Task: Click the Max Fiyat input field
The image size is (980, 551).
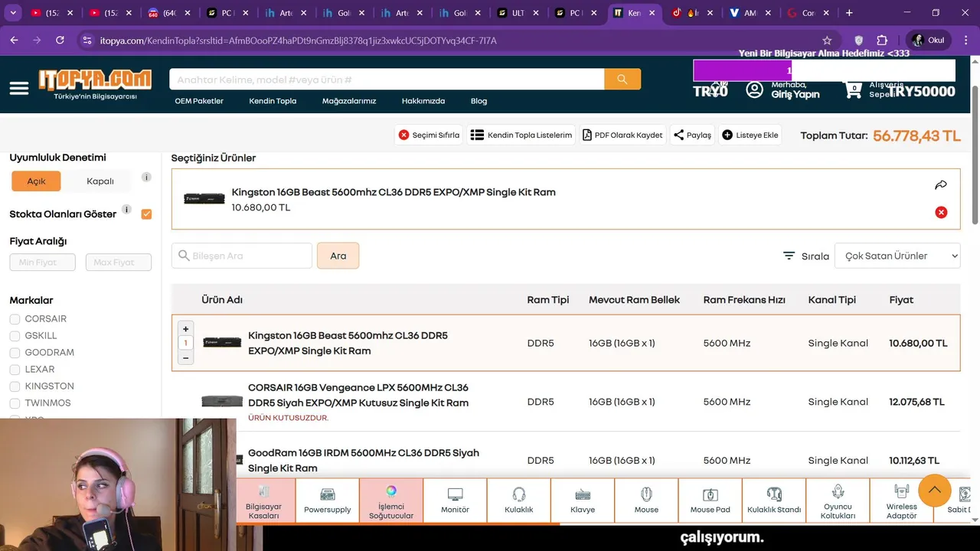Action: click(119, 262)
